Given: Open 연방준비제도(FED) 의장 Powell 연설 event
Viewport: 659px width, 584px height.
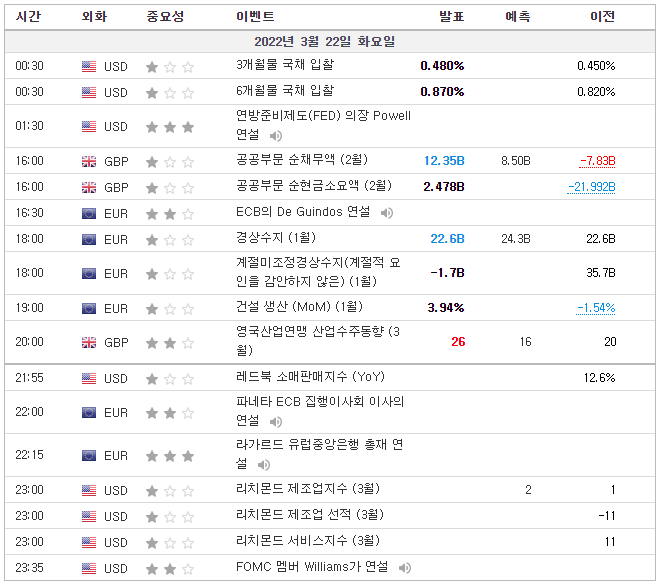Looking at the screenshot, I should 323,125.
